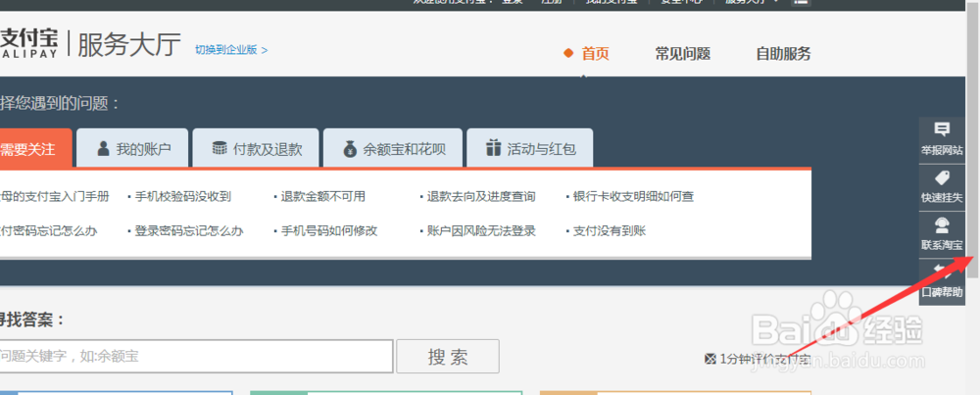Open the 退款金额不可用 question link

pos(322,197)
